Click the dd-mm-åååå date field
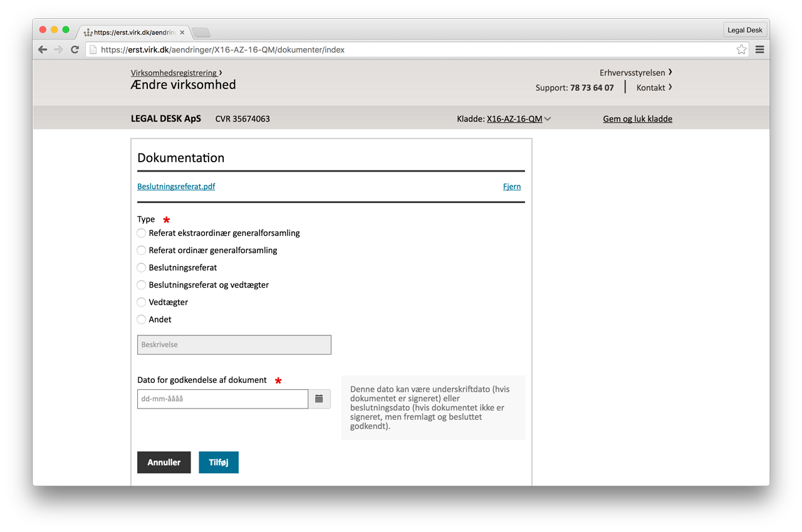Viewport: 802px width, 532px height. click(222, 399)
